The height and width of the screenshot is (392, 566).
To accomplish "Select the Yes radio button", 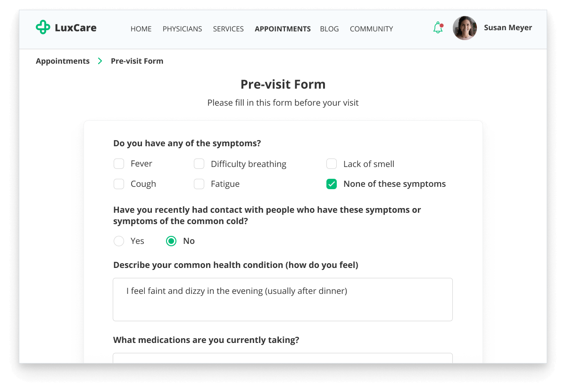I will 119,241.
